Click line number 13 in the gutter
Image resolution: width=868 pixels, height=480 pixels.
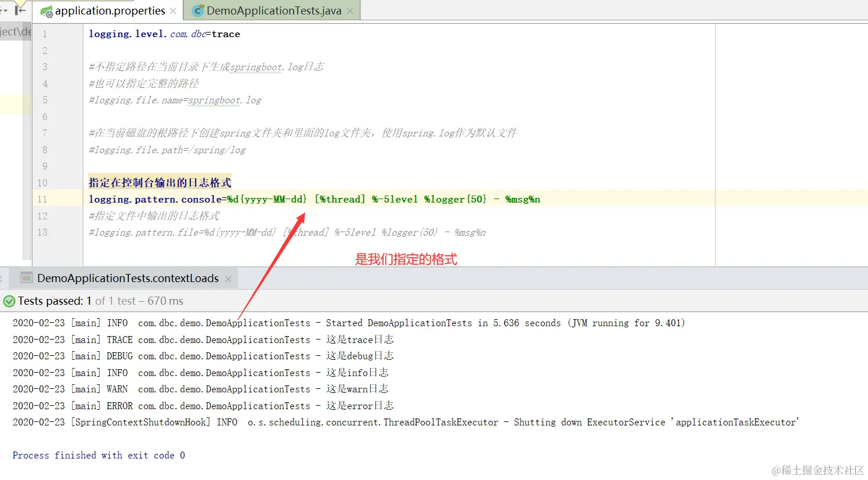point(42,232)
